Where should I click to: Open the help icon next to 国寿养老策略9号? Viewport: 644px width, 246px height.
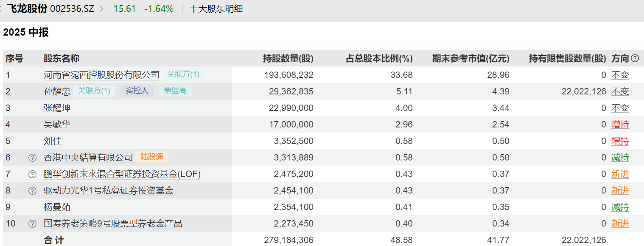pos(32,223)
